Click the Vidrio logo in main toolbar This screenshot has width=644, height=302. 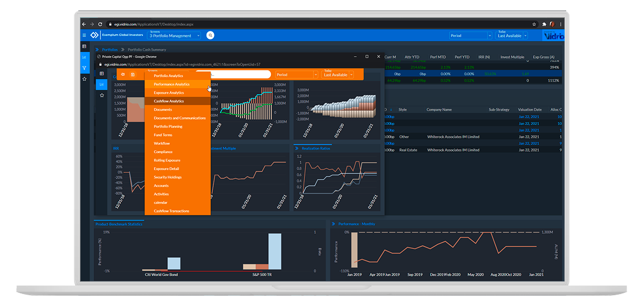click(x=553, y=36)
